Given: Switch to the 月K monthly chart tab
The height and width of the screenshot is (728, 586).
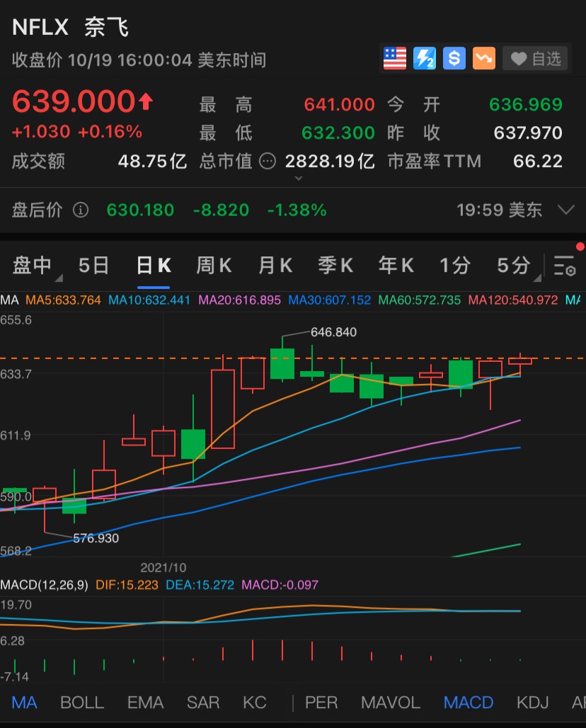Looking at the screenshot, I should (x=275, y=266).
